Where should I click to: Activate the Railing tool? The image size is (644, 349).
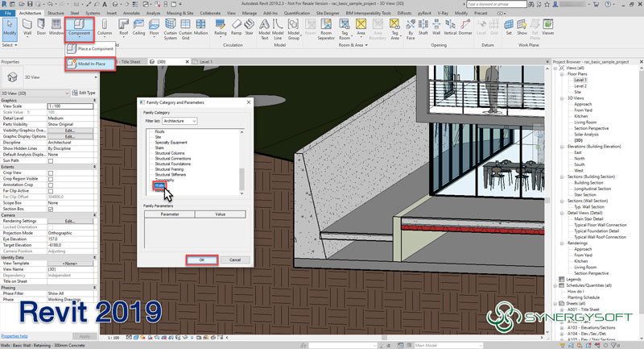click(x=220, y=27)
